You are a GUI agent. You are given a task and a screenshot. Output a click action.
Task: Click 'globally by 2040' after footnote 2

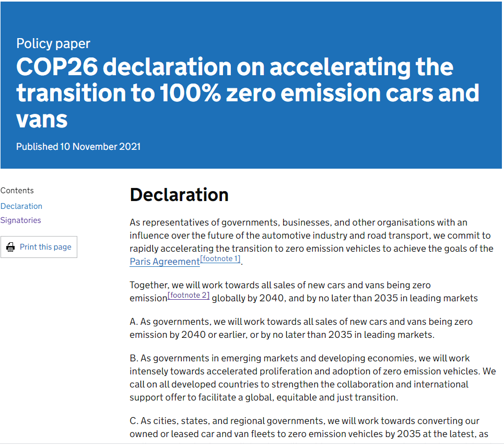[248, 298]
